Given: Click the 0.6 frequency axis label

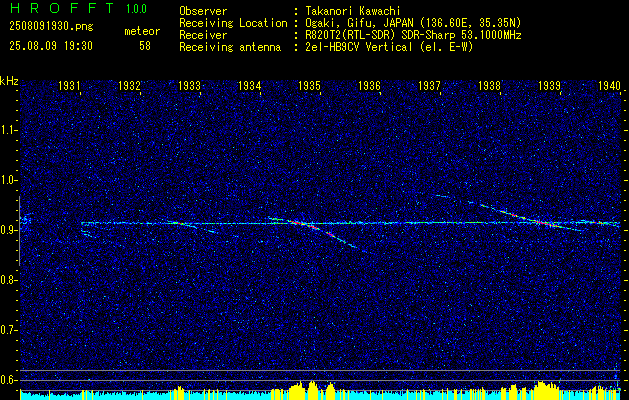Looking at the screenshot, I should pos(9,380).
